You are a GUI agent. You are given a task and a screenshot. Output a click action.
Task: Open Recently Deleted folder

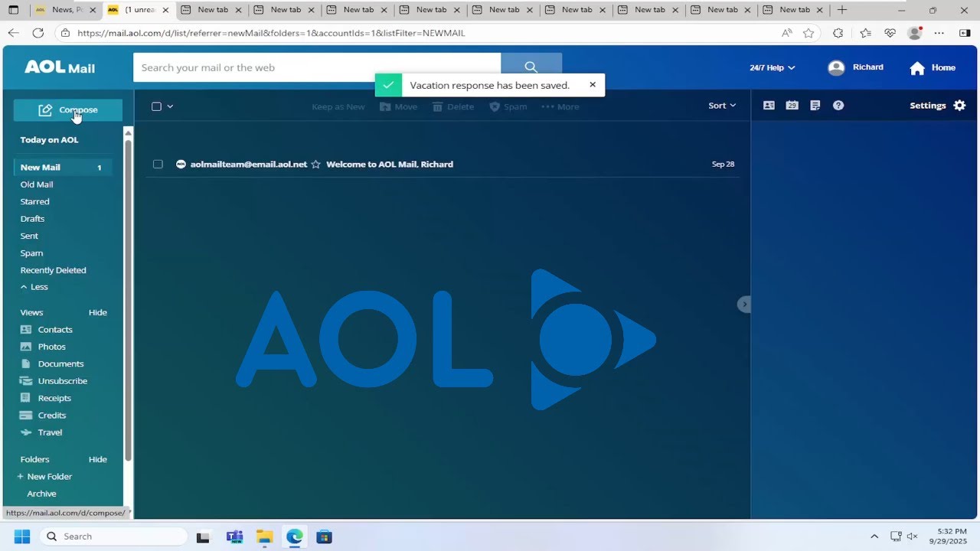click(x=53, y=270)
